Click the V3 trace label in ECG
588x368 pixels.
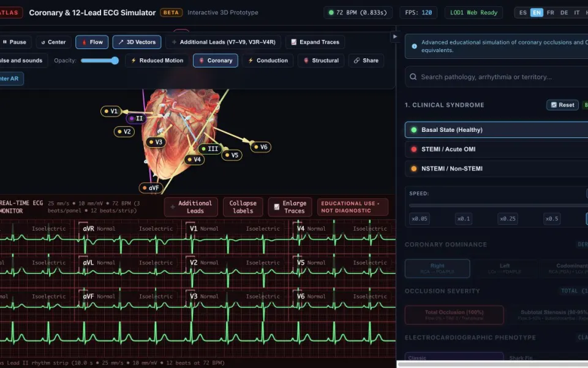[194, 296]
